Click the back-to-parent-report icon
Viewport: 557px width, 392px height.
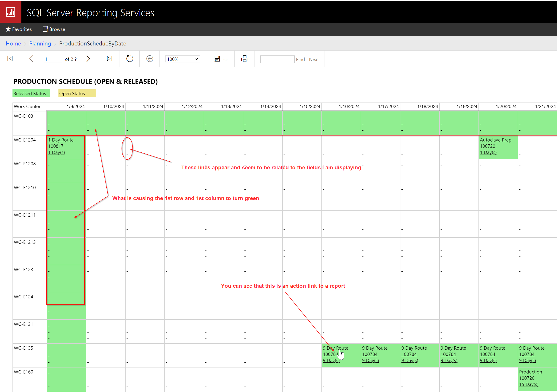150,59
